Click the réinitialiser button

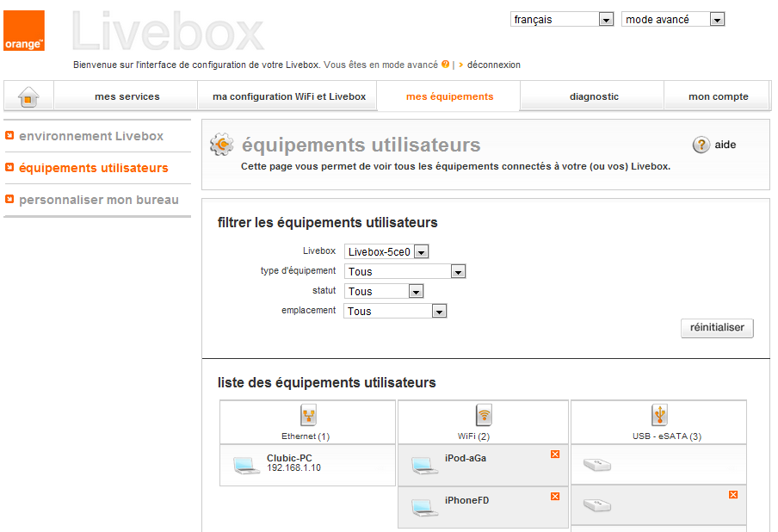[x=717, y=327]
